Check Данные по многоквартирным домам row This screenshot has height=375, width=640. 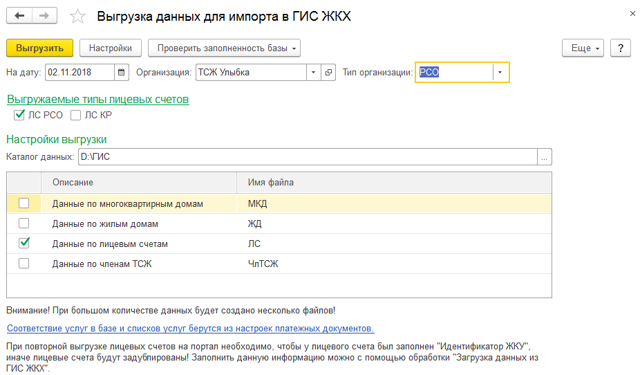(24, 203)
